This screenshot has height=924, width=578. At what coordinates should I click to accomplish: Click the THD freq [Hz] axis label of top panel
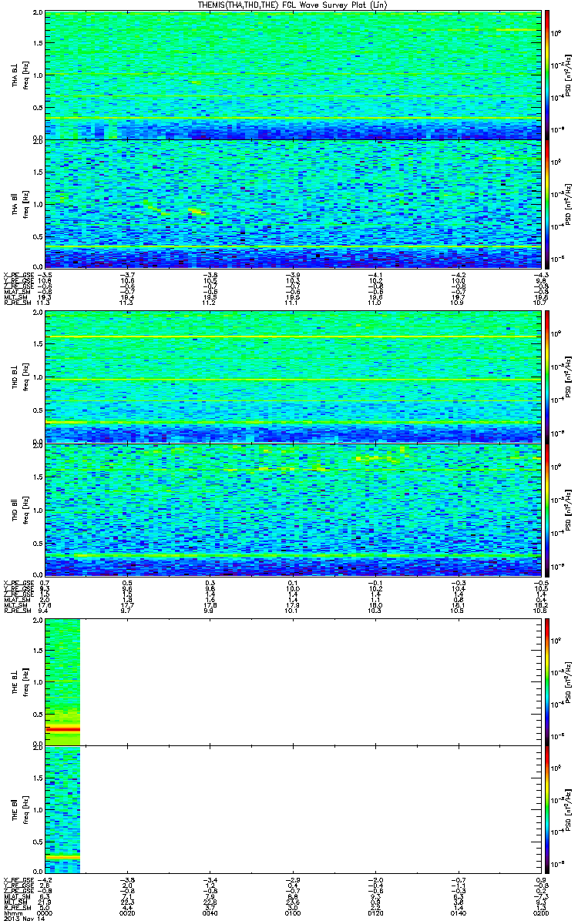pos(23,377)
